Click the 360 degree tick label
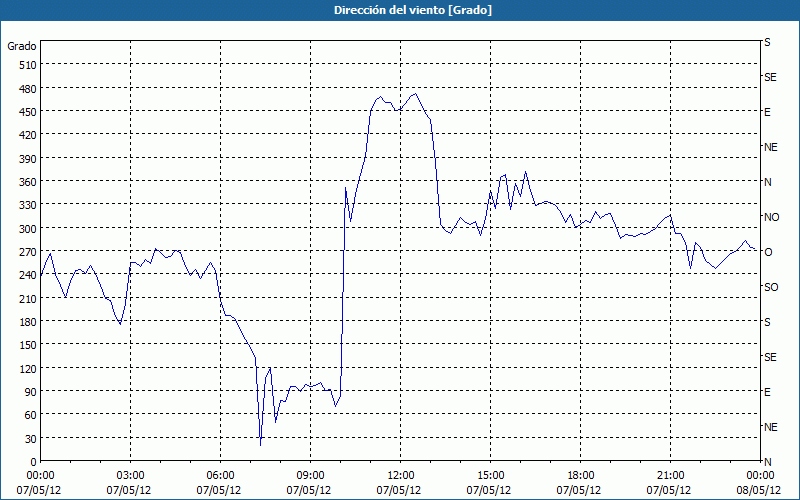 [x=29, y=182]
